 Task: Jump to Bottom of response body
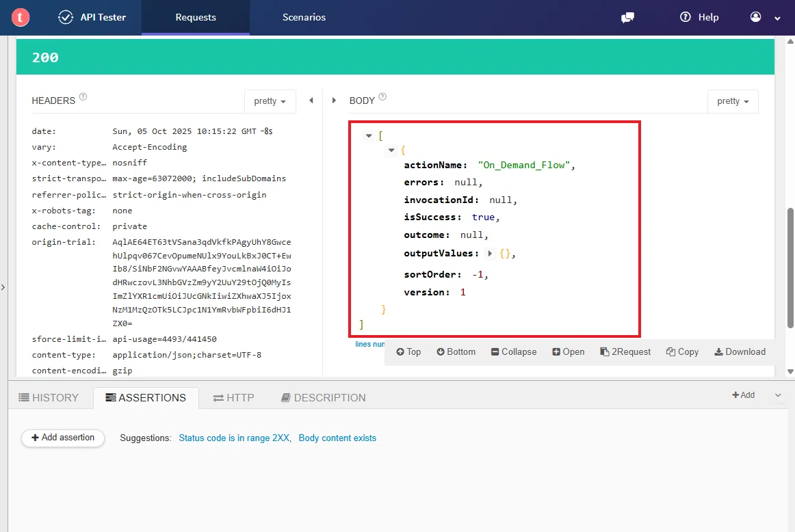pyautogui.click(x=456, y=351)
